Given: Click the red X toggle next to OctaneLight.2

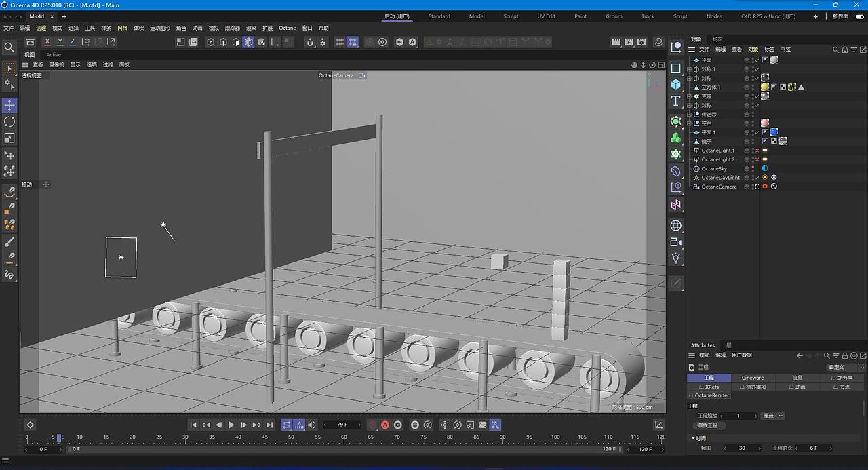Looking at the screenshot, I should tap(757, 159).
